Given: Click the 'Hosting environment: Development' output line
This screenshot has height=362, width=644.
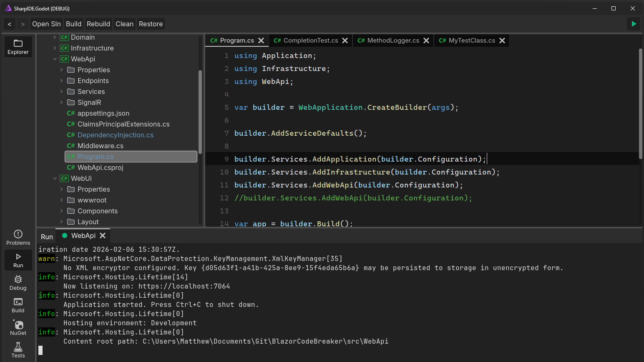Looking at the screenshot, I should pyautogui.click(x=130, y=323).
